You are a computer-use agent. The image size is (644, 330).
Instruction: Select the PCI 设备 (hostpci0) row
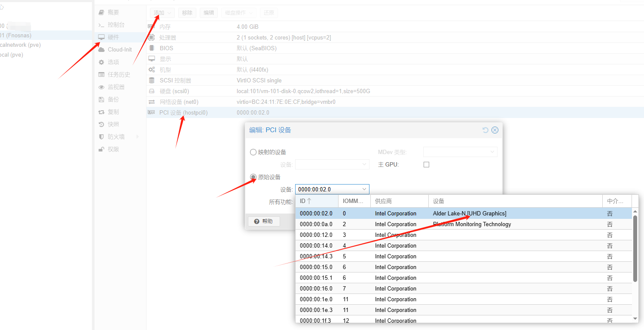tap(395, 112)
